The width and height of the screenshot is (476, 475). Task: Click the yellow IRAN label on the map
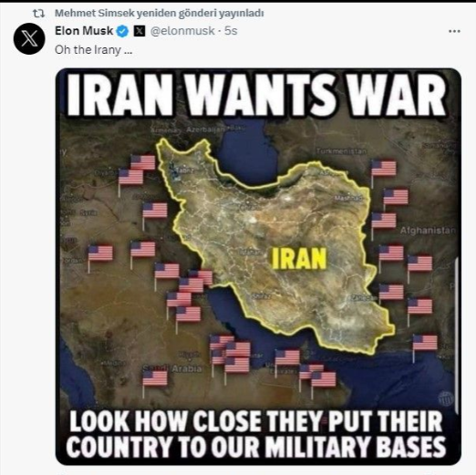299,258
